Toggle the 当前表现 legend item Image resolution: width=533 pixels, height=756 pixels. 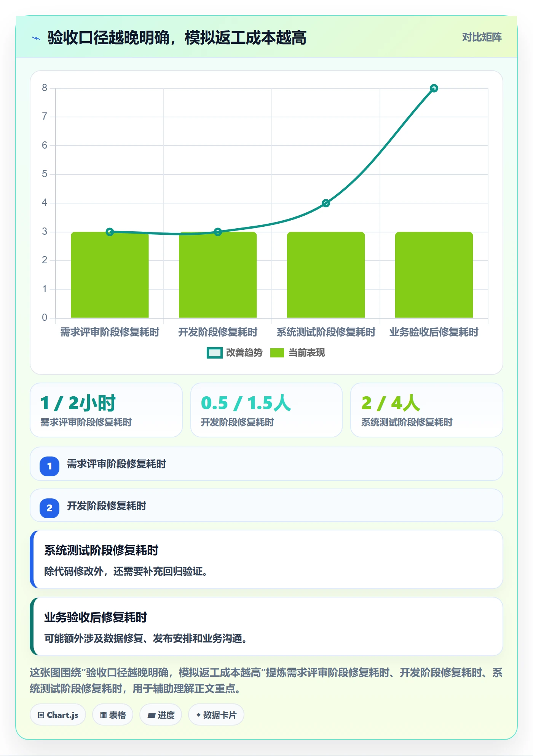(x=297, y=353)
